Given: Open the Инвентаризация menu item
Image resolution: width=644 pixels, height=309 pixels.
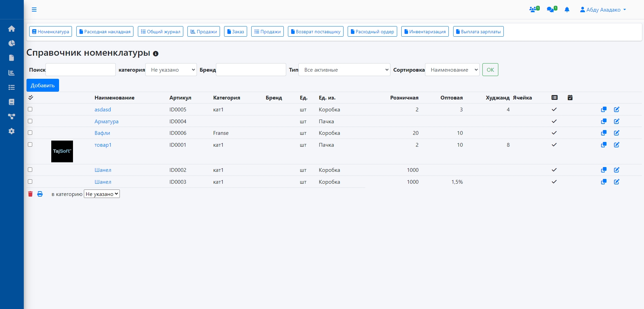Looking at the screenshot, I should pyautogui.click(x=425, y=32).
